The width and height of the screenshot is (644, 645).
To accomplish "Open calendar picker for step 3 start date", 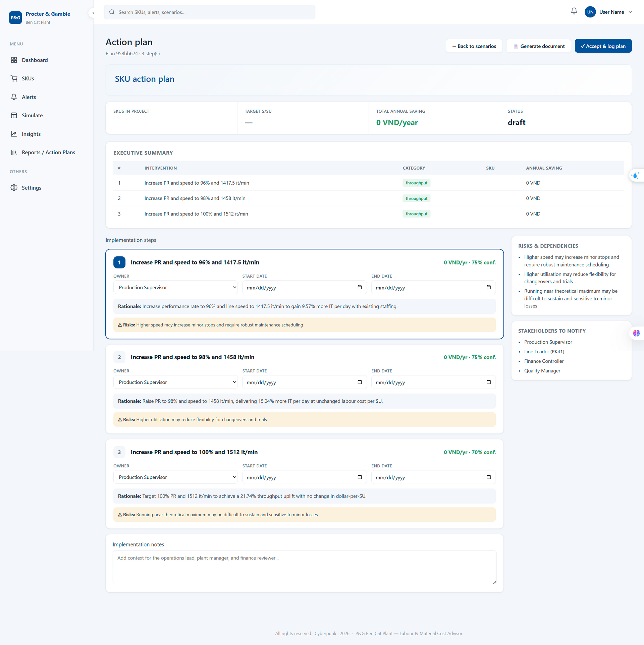I will coord(360,477).
